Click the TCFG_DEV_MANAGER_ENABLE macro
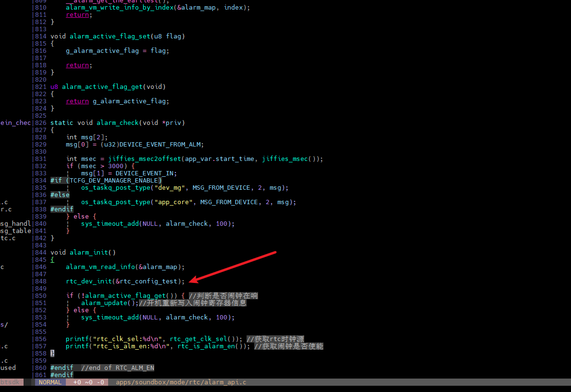The height and width of the screenshot is (392, 571). coord(113,181)
